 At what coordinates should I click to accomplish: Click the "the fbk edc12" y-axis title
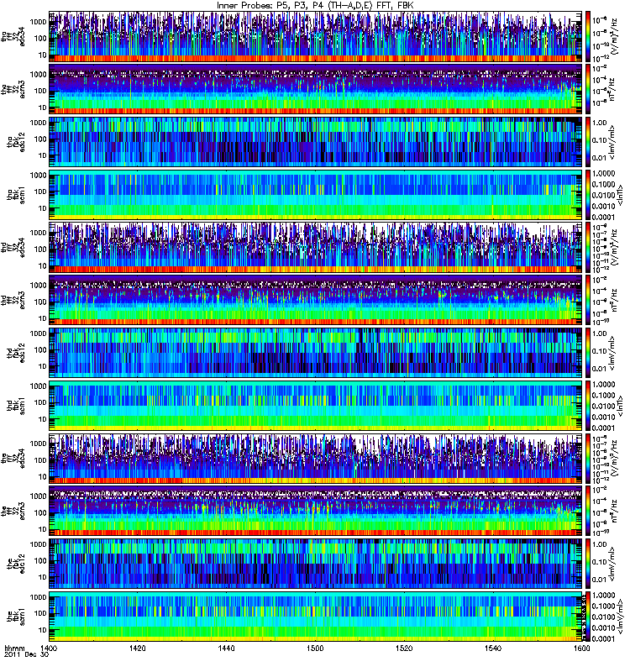click(16, 564)
